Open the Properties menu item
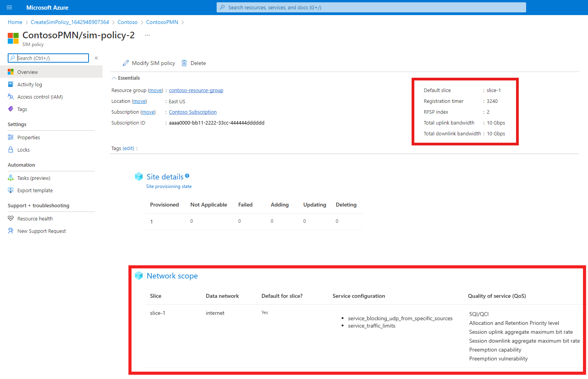 click(x=51, y=137)
